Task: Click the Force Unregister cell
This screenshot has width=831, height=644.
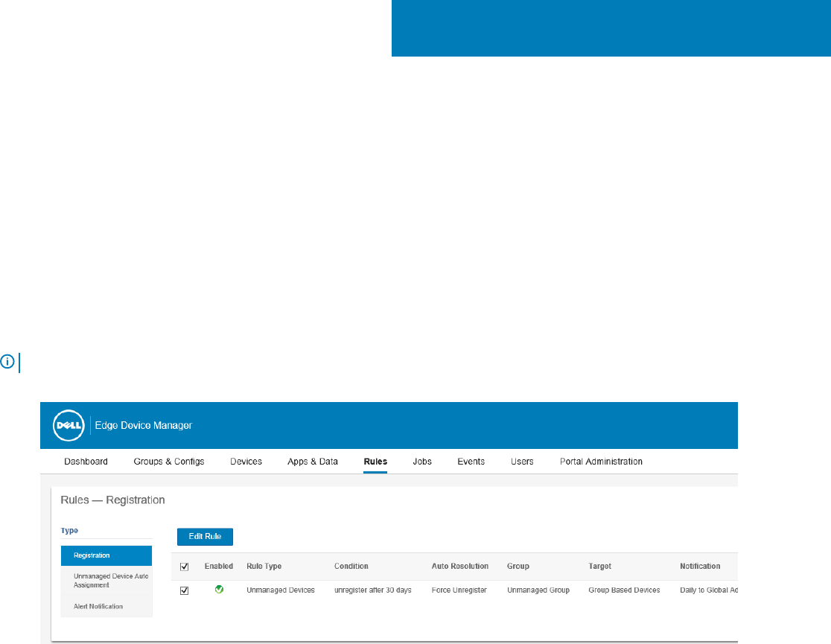Action: pos(459,590)
